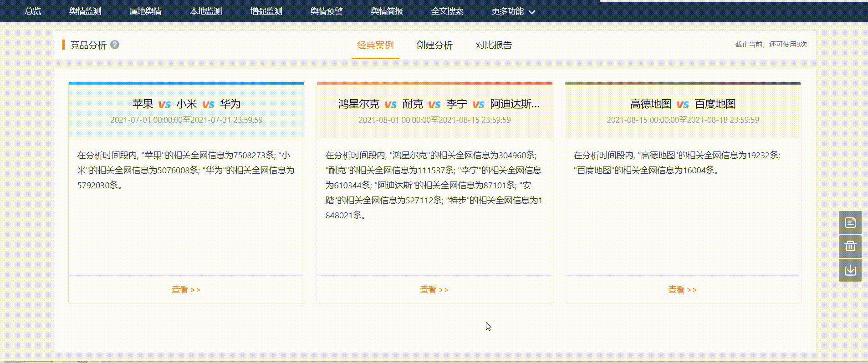Open the report document icon in the side floating bar

click(x=850, y=222)
